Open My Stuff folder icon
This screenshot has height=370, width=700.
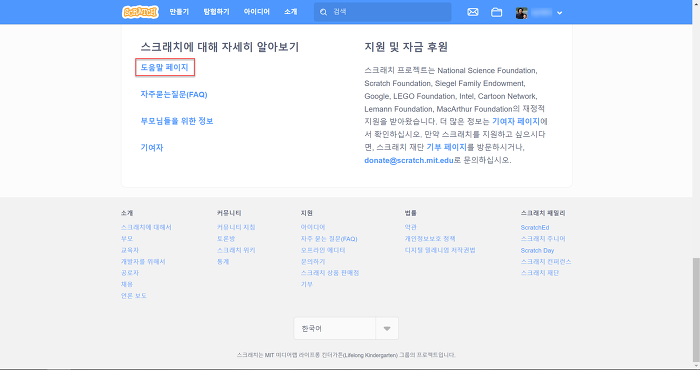[x=496, y=12]
